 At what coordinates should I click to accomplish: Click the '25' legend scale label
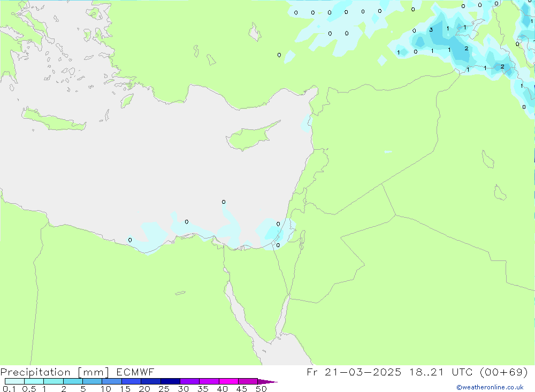pos(164,389)
